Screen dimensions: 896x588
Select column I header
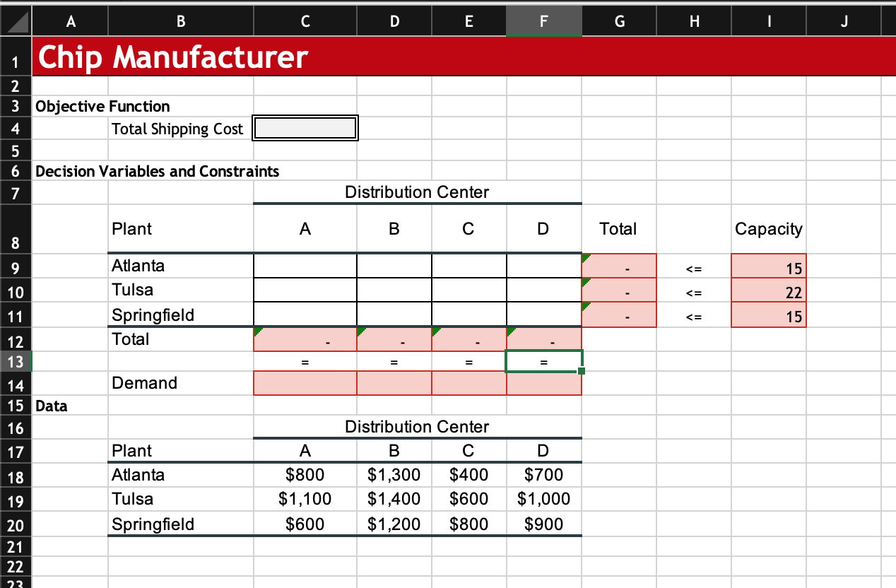click(x=769, y=22)
